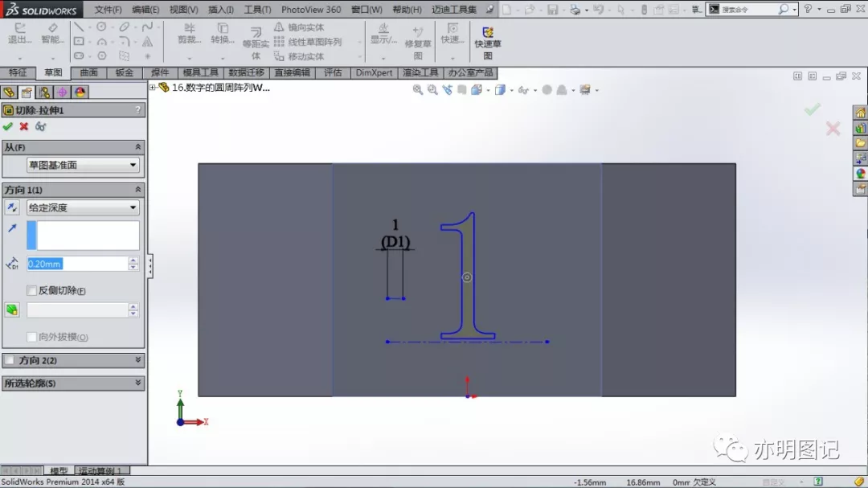This screenshot has width=868, height=488.
Task: Open the 草图基准面 start condition dropdown
Action: tap(83, 165)
